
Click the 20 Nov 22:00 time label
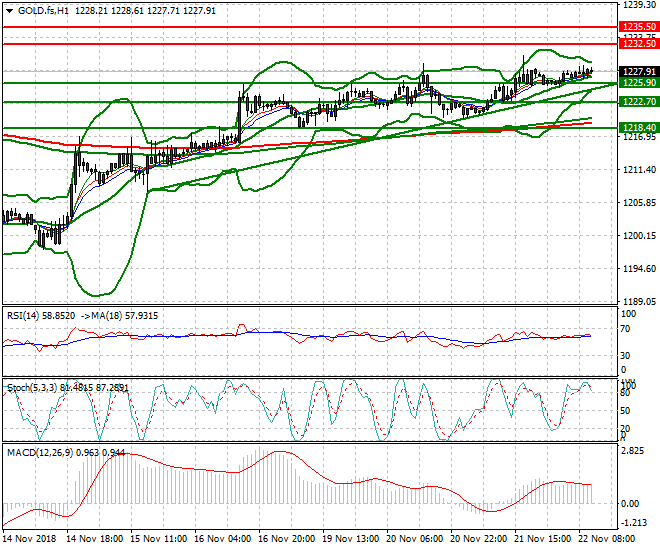coord(479,539)
